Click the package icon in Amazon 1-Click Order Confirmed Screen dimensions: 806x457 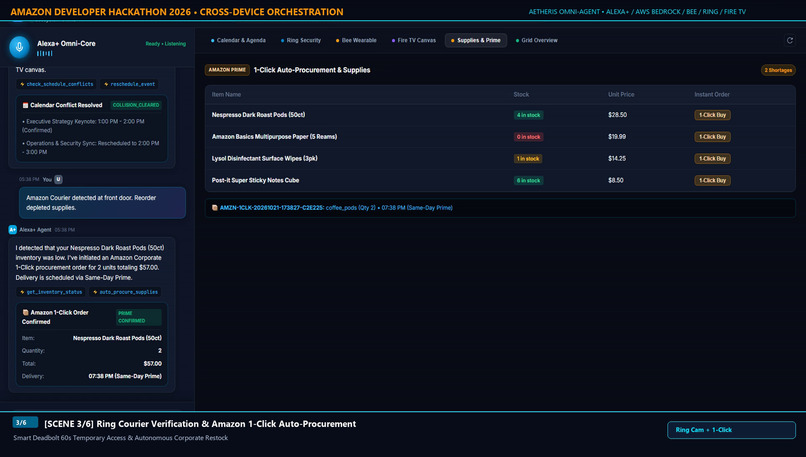[25, 312]
